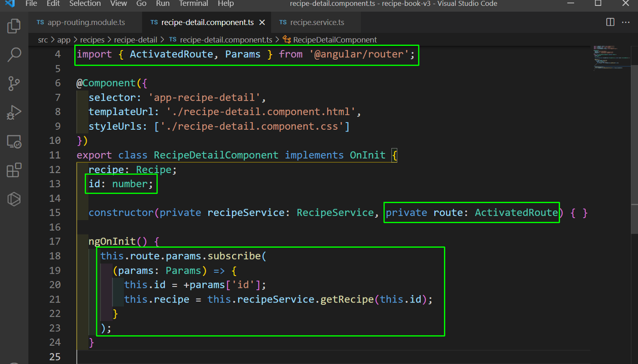
Task: Click the app breadcrumb segment
Action: pyautogui.click(x=64, y=40)
